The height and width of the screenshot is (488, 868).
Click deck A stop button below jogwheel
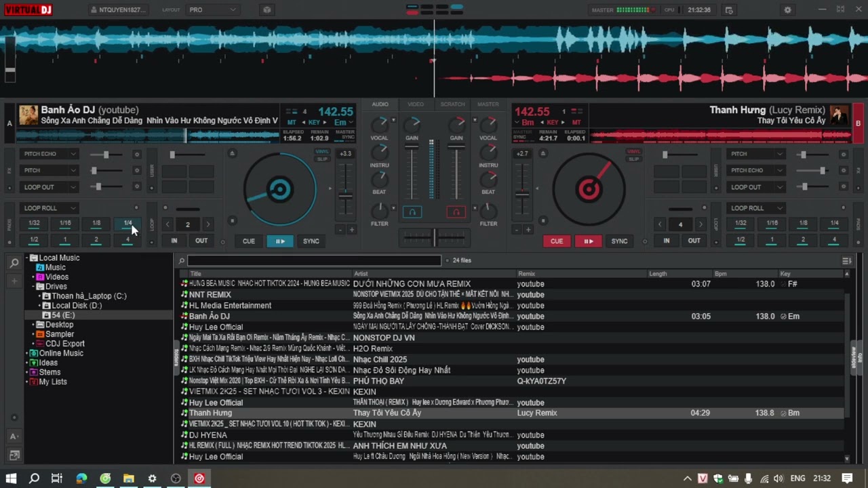tap(232, 220)
